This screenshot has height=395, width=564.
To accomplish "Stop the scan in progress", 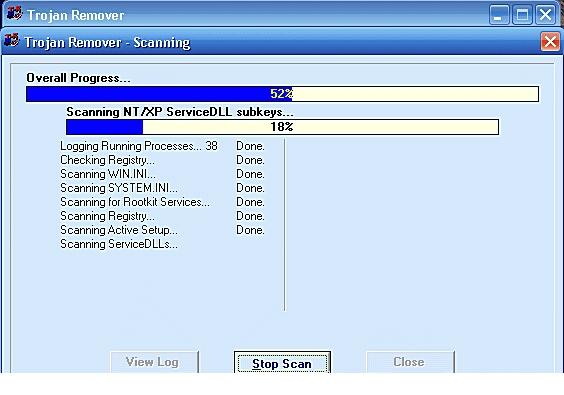I will [282, 363].
